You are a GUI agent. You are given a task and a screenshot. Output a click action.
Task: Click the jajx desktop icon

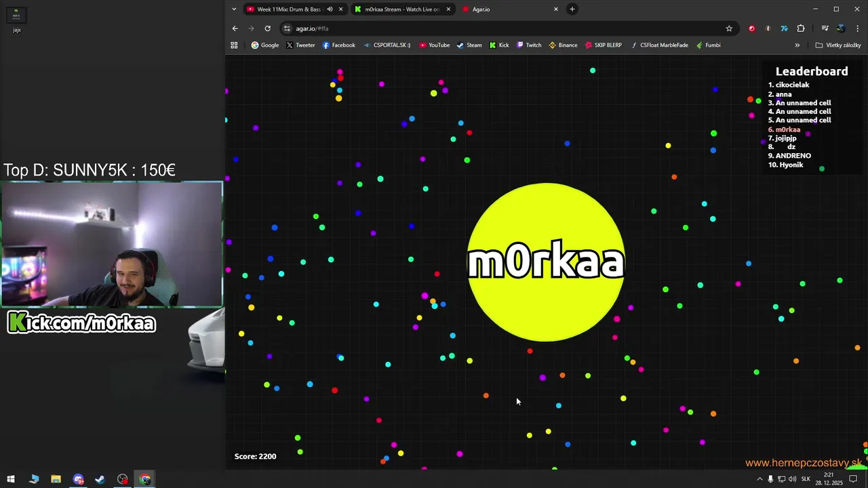[x=16, y=19]
